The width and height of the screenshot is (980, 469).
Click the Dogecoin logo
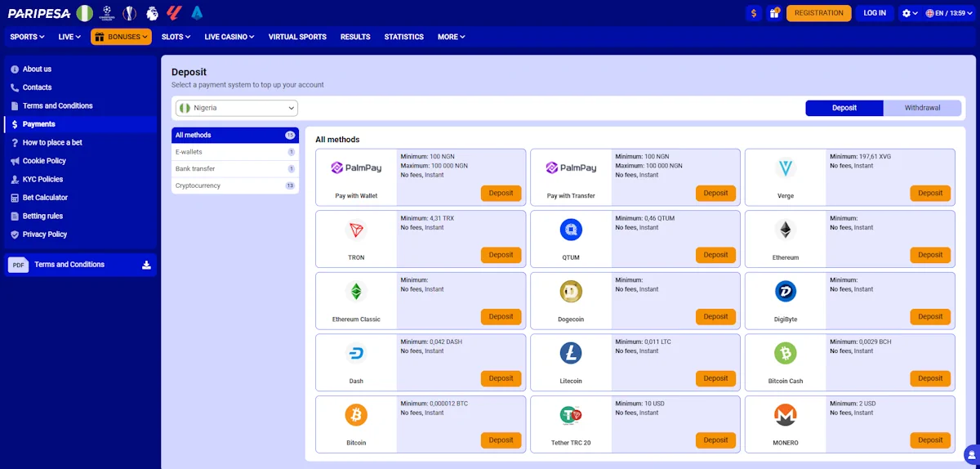click(571, 292)
